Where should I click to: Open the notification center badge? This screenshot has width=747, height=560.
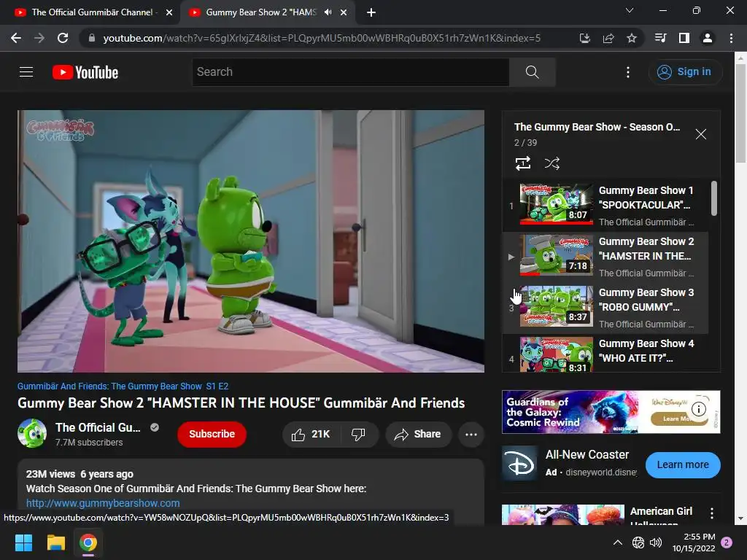point(727,542)
